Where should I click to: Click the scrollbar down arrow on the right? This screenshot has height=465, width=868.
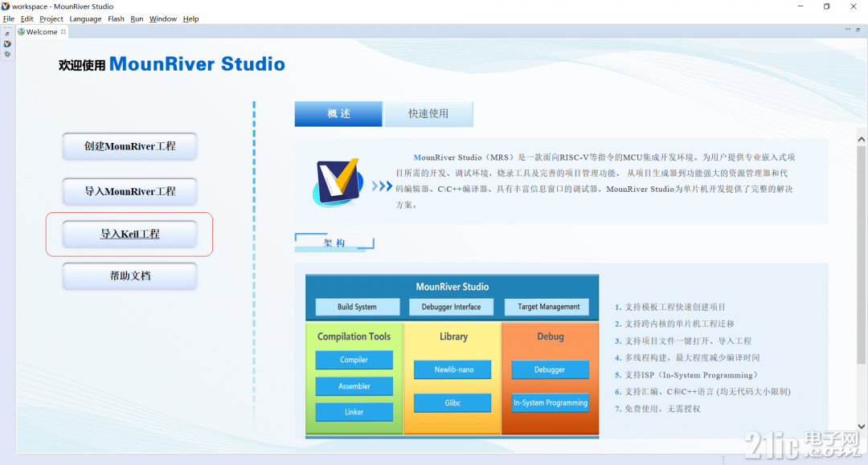pyautogui.click(x=862, y=426)
